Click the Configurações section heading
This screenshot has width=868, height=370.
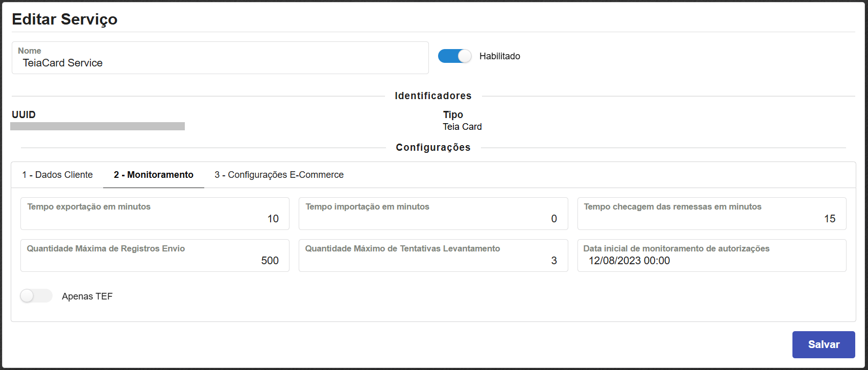(x=433, y=147)
